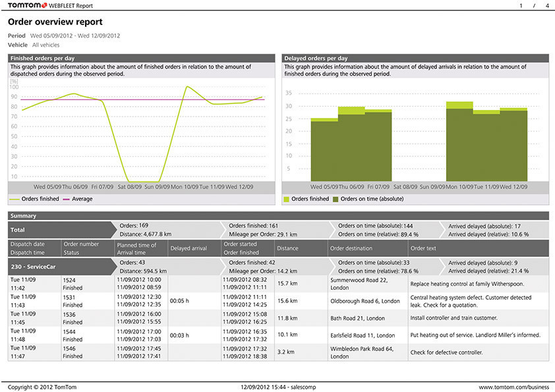This screenshot has width=555, height=392.
Task: Click the green Orders finished line legend marker
Action: (x=14, y=198)
